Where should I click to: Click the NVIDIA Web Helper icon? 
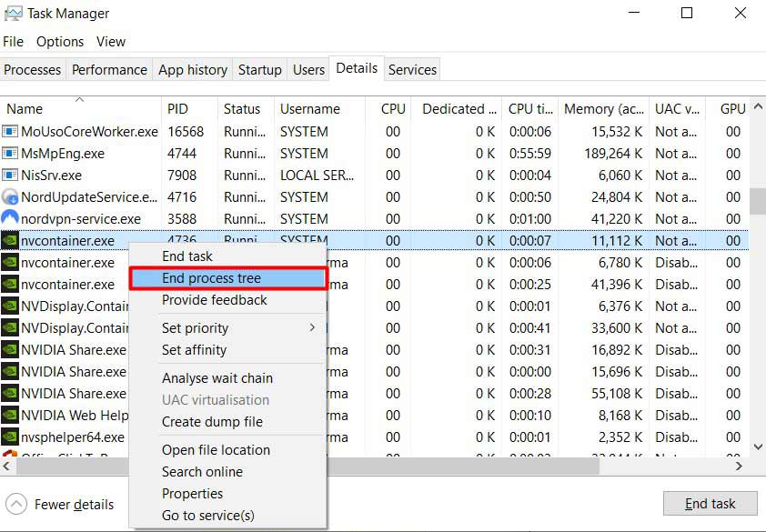pos(10,416)
